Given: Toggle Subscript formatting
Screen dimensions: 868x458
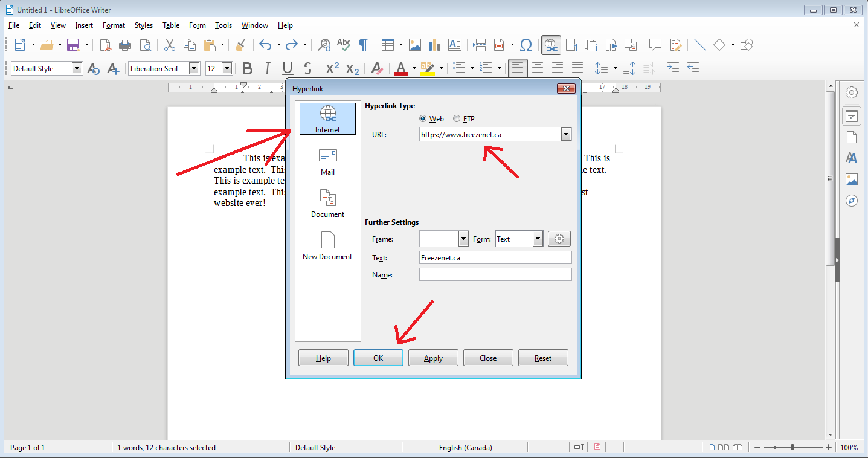Looking at the screenshot, I should click(x=353, y=68).
